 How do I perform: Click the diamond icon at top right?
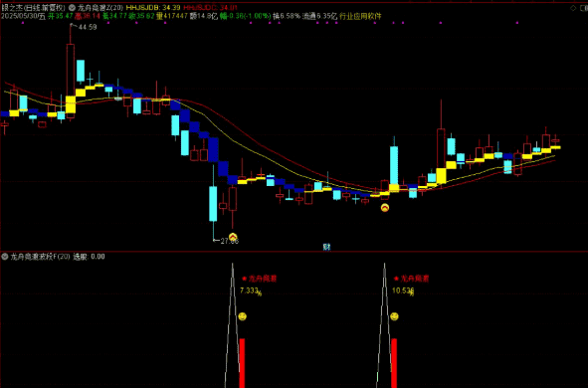(573, 8)
